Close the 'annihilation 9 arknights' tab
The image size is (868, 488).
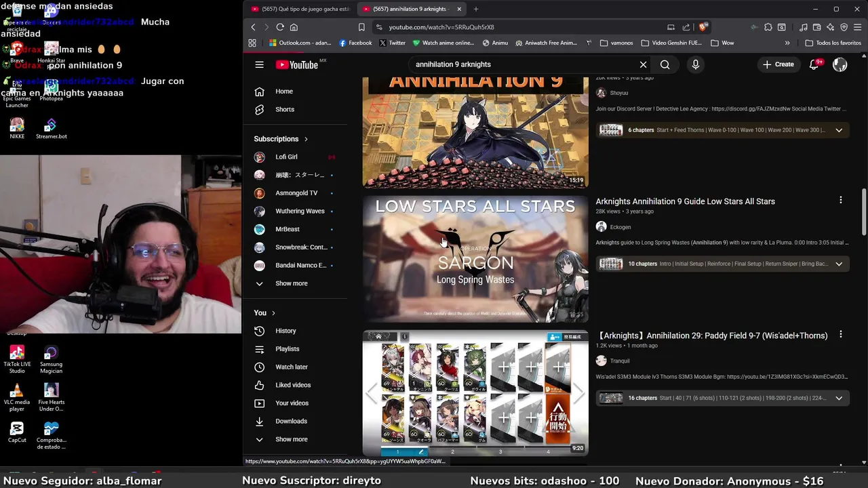pos(459,9)
